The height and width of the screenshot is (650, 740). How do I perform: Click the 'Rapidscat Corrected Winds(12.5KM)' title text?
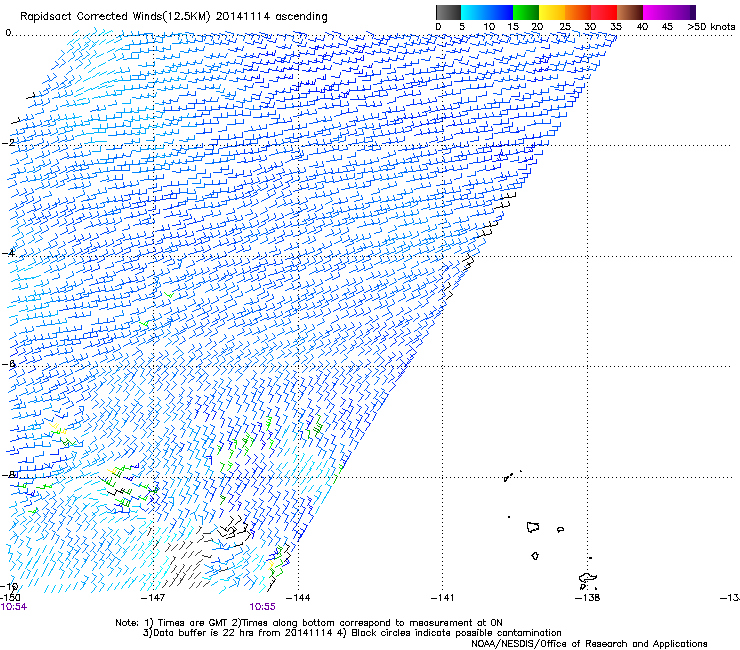point(115,17)
